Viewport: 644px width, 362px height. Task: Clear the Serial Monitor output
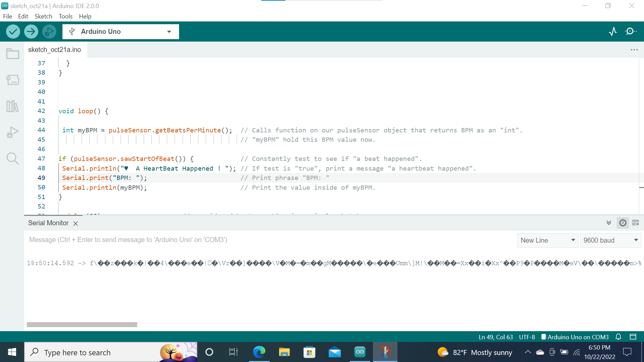tap(636, 223)
